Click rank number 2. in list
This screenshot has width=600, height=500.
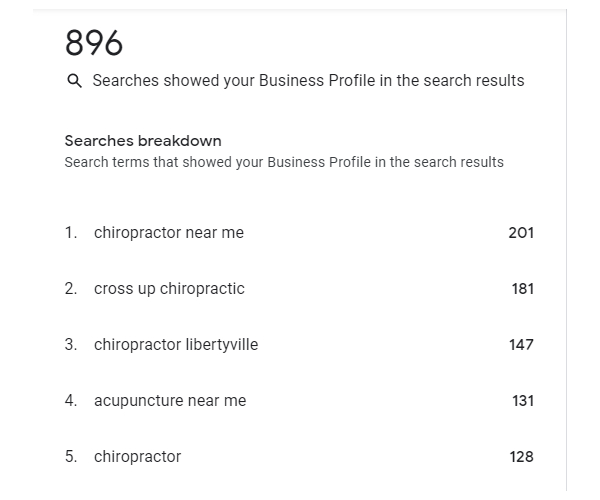click(71, 289)
